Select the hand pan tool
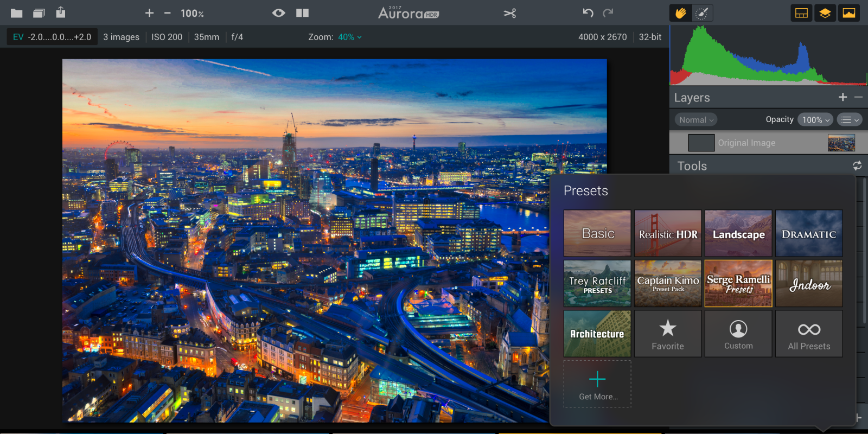 681,13
